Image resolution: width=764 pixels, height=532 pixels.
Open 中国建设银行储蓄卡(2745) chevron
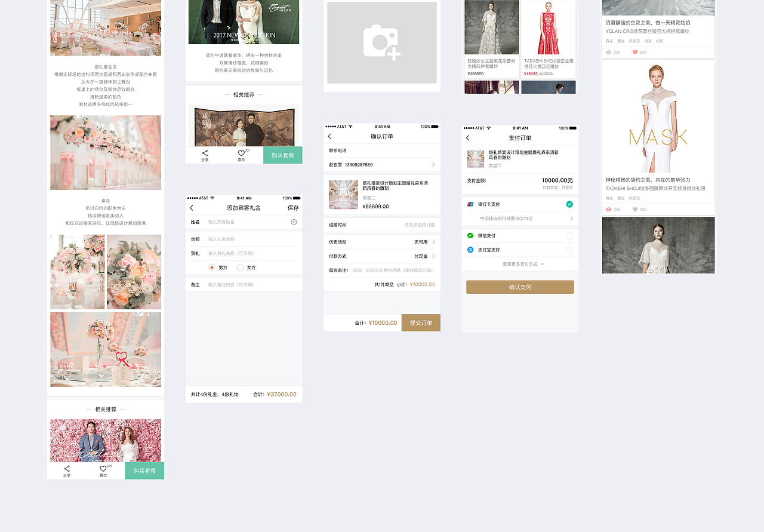[571, 219]
